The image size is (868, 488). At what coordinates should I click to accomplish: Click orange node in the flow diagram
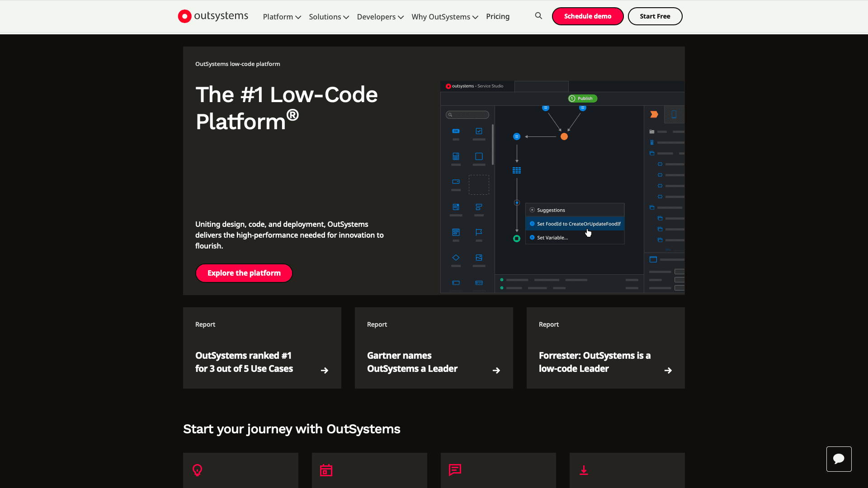pos(564,136)
